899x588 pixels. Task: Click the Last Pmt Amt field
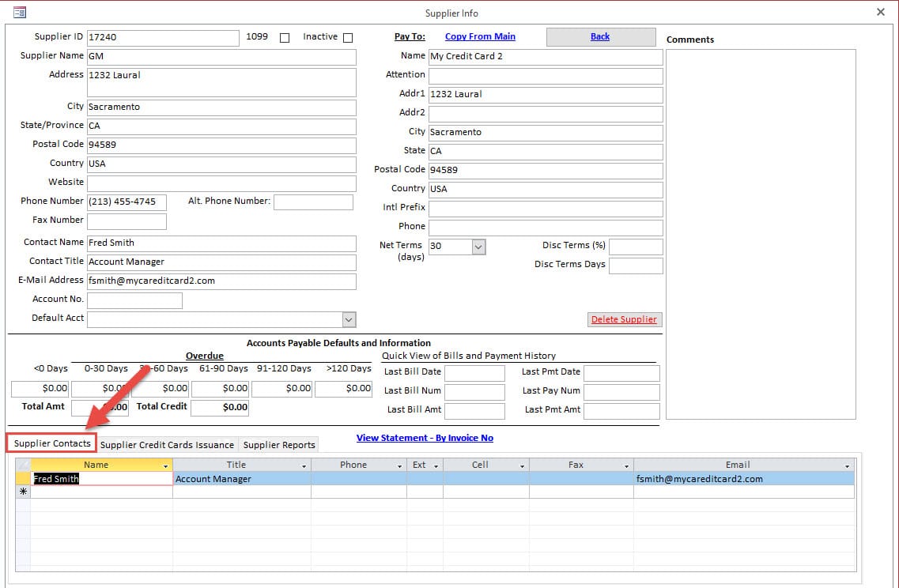point(621,411)
